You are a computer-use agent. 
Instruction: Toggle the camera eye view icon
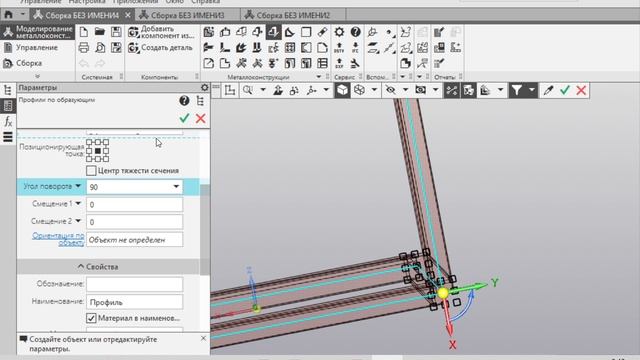(x=421, y=90)
